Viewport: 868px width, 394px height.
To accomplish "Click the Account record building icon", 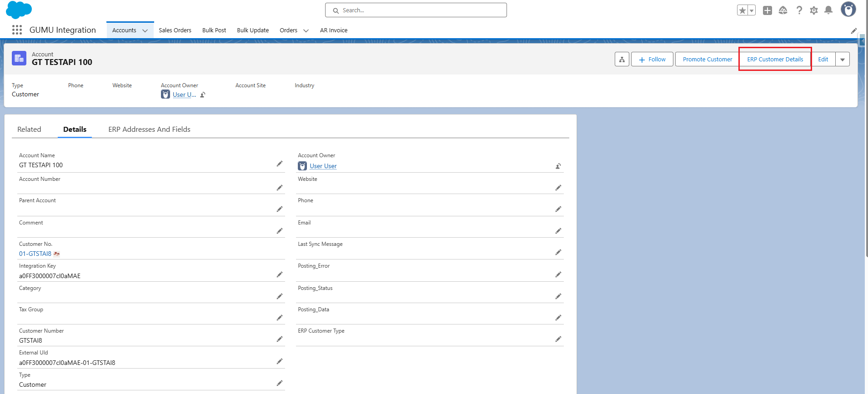I will click(x=19, y=58).
